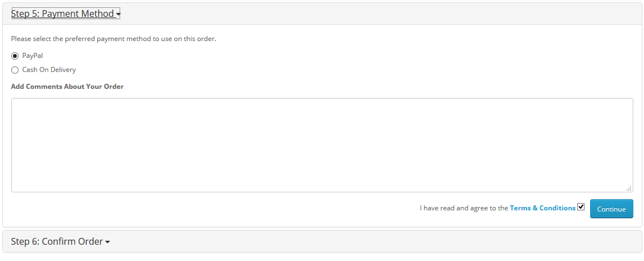644x261 pixels.
Task: Toggle the Terms & Conditions agreement checkbox
Action: [581, 207]
